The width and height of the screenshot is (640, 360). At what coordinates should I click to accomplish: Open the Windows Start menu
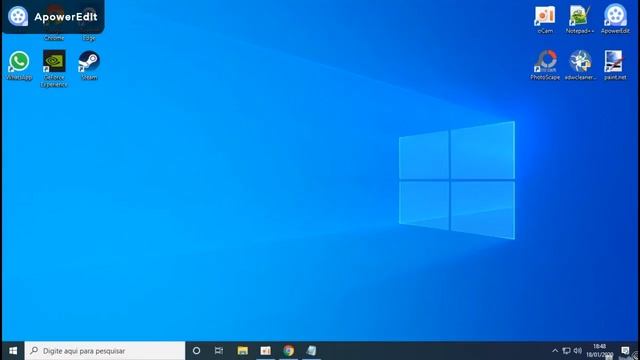point(13,351)
